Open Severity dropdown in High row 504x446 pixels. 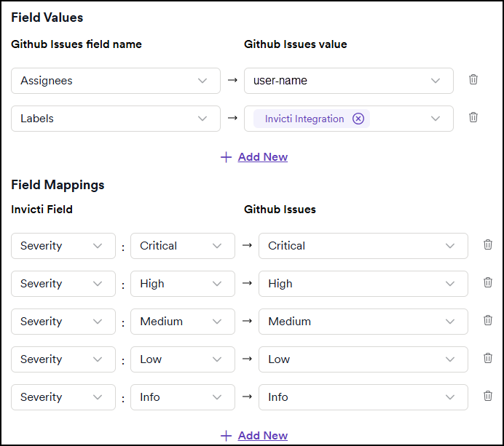click(63, 284)
